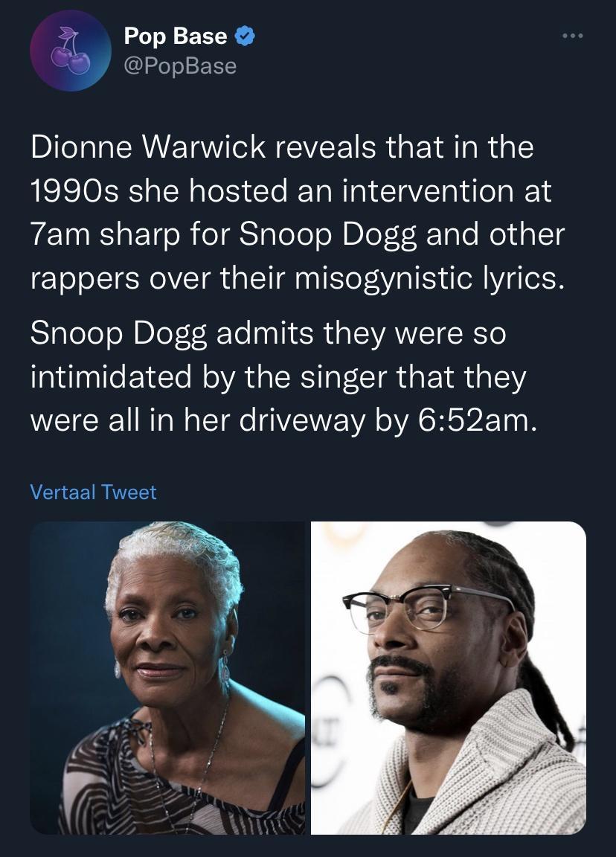This screenshot has height=857, width=616.
Task: Click the word "1990s" in the tweet
Action: click(x=74, y=191)
